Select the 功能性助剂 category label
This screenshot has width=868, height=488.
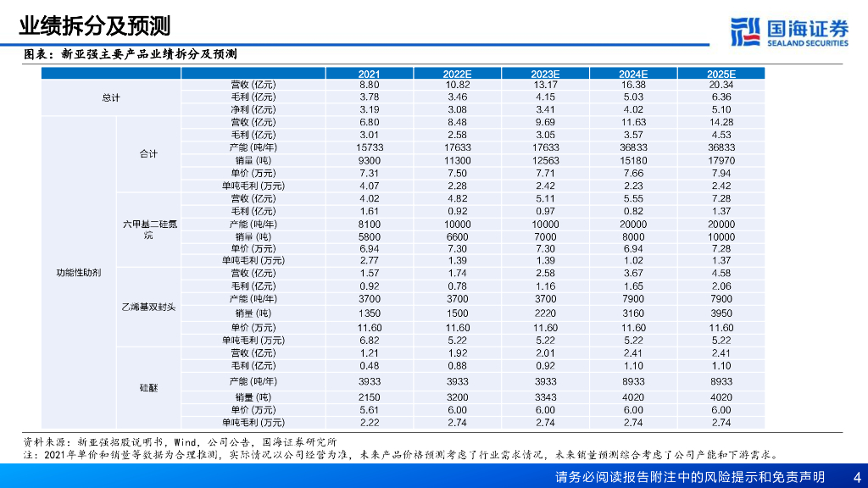(x=79, y=273)
